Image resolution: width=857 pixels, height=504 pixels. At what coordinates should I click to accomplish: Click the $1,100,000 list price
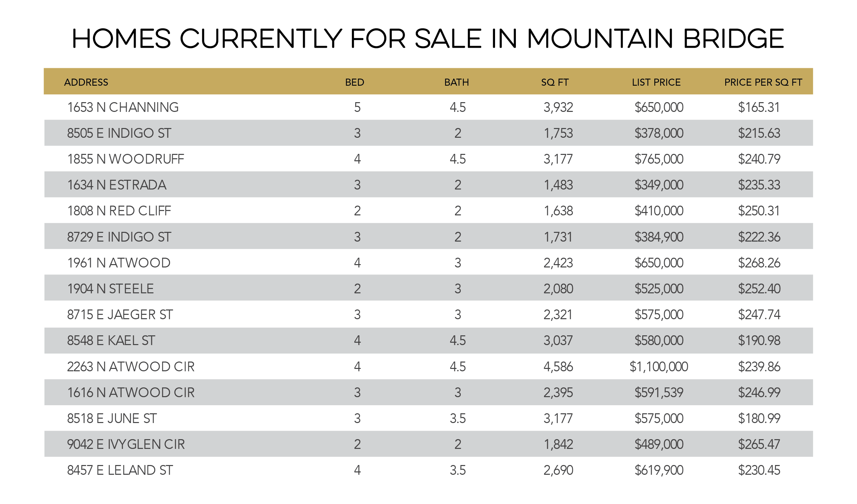pyautogui.click(x=659, y=367)
